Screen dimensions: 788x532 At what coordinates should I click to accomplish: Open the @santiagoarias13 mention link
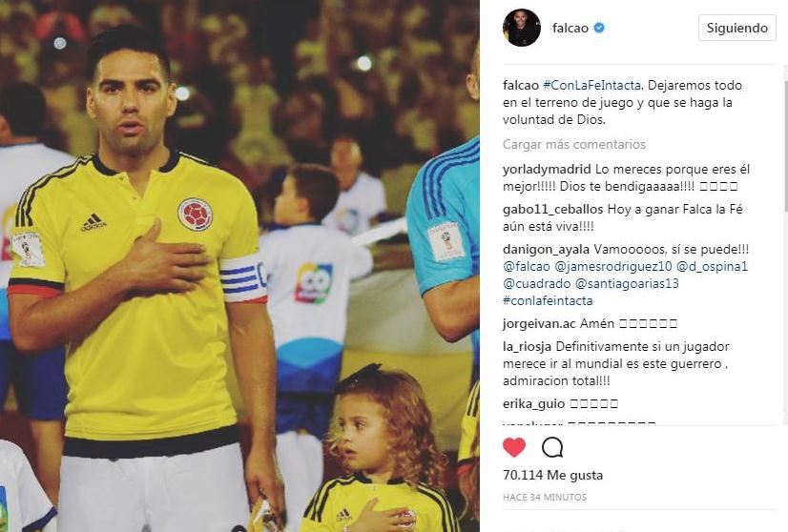627,284
